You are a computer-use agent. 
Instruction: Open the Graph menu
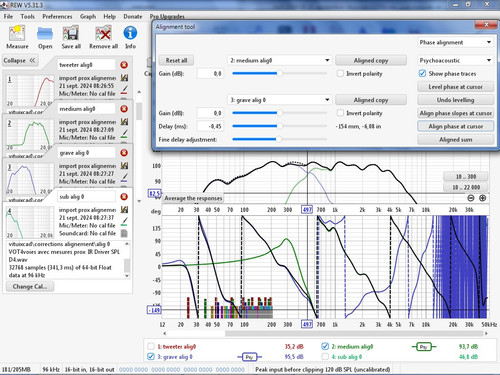88,16
